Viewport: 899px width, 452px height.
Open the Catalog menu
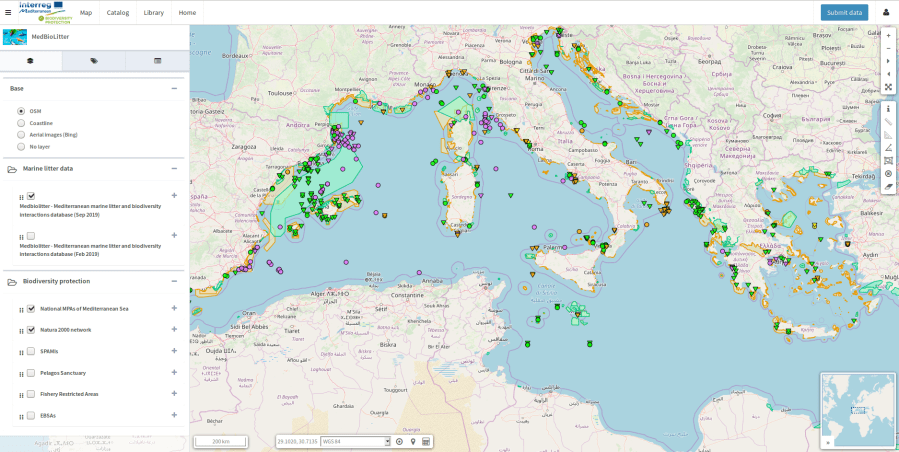click(x=118, y=12)
